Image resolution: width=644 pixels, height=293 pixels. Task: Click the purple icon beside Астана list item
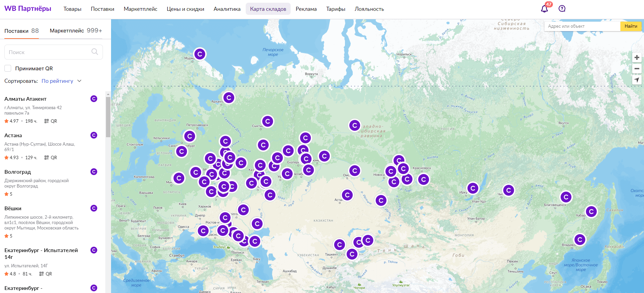point(94,135)
